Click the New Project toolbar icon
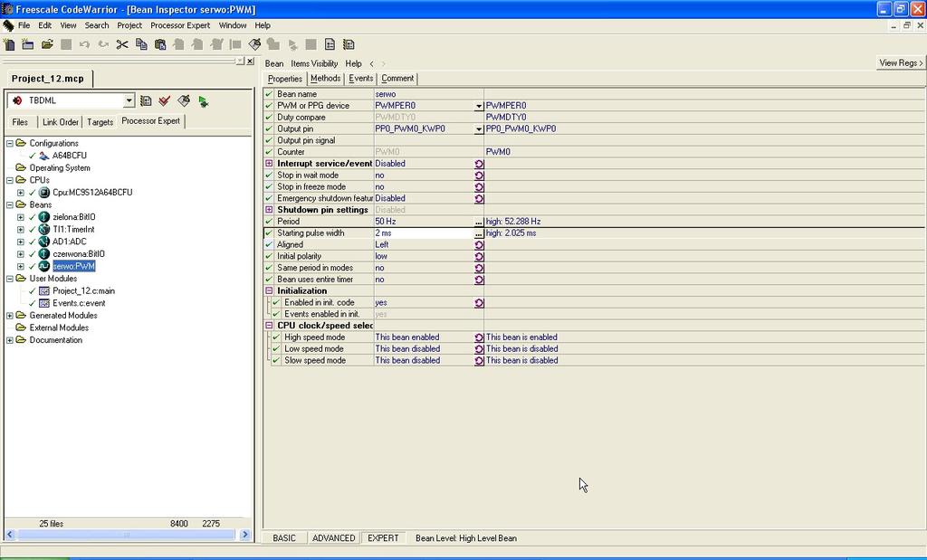 click(28, 44)
